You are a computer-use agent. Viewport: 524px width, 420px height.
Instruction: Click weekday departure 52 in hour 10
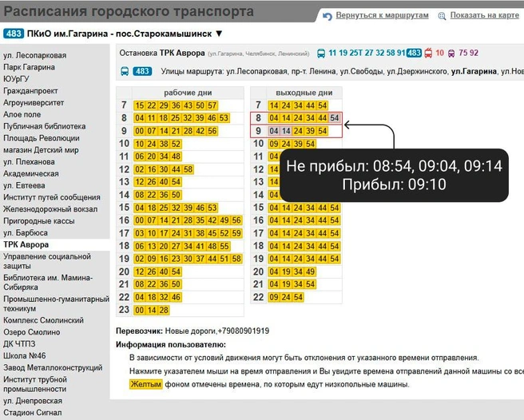pos(176,144)
